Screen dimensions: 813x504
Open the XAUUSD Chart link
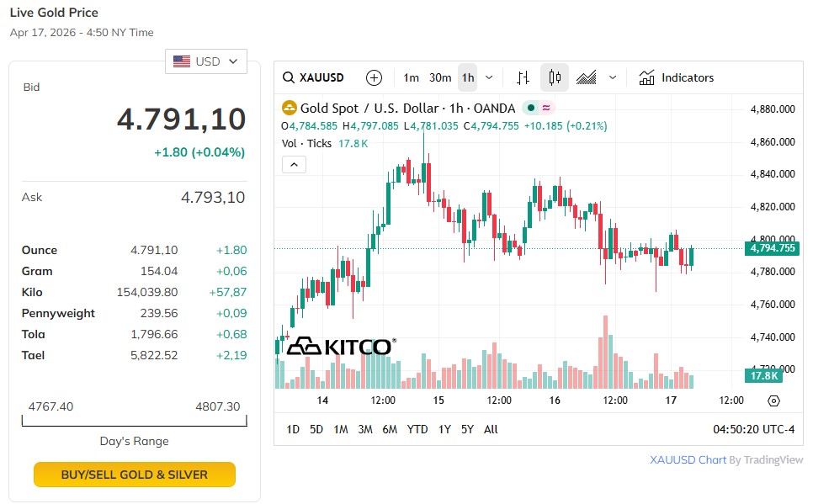tap(688, 459)
